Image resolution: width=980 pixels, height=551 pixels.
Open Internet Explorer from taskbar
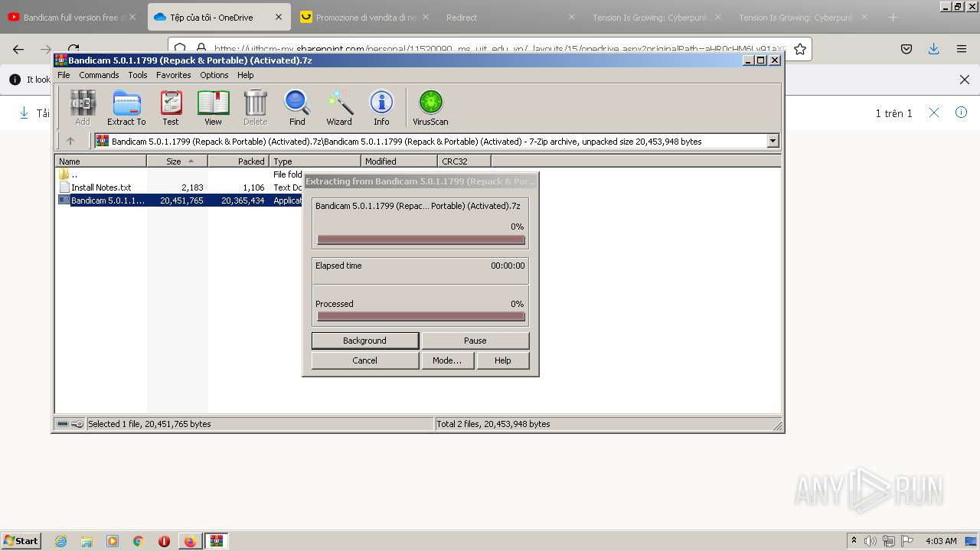(x=60, y=541)
